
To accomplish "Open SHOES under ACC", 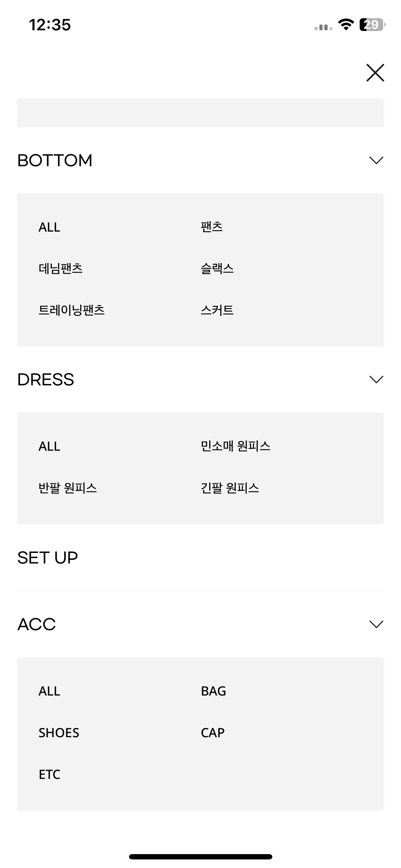I will pyautogui.click(x=59, y=733).
